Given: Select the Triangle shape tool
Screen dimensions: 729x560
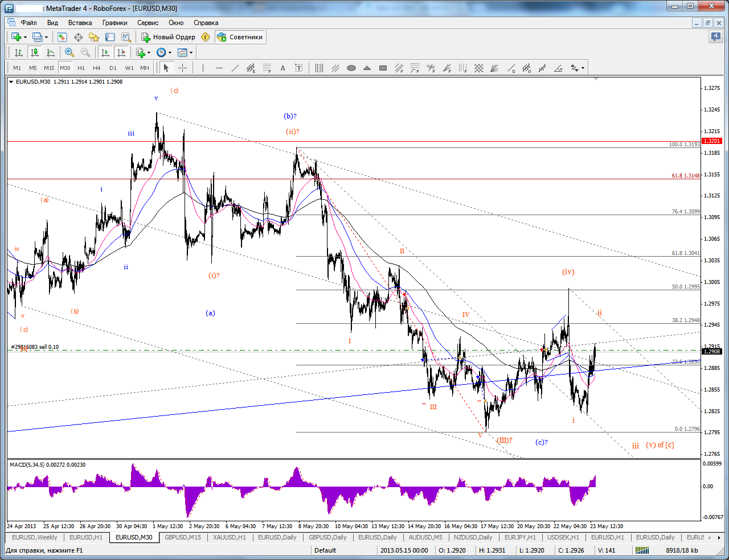Looking at the screenshot, I should click(367, 68).
